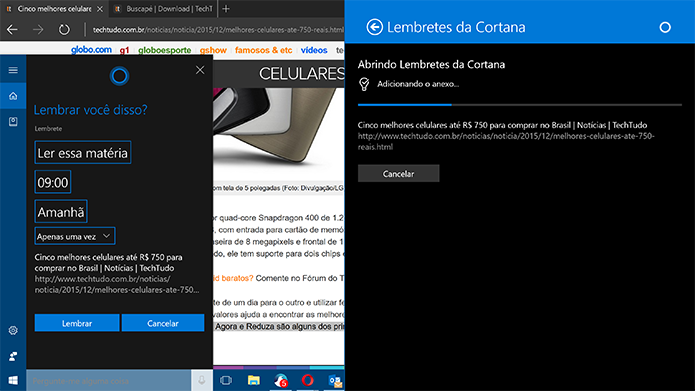Change reminder time 09:00

[x=53, y=182]
